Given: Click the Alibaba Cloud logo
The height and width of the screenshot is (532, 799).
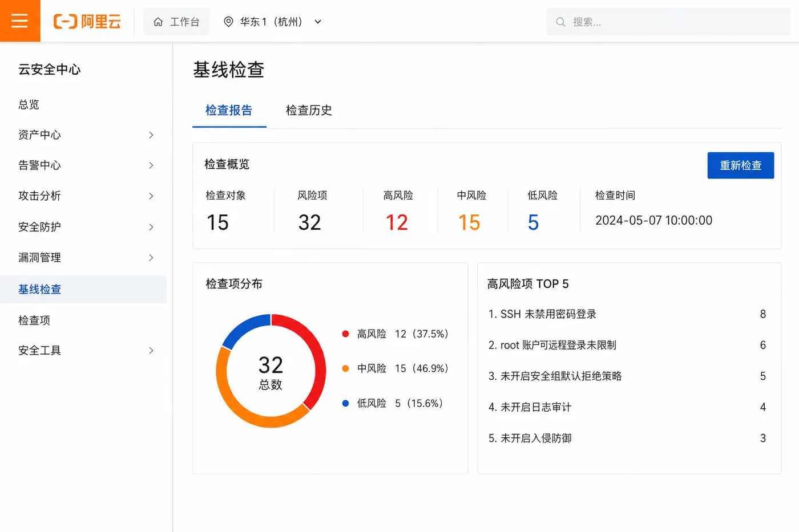Looking at the screenshot, I should coord(87,22).
